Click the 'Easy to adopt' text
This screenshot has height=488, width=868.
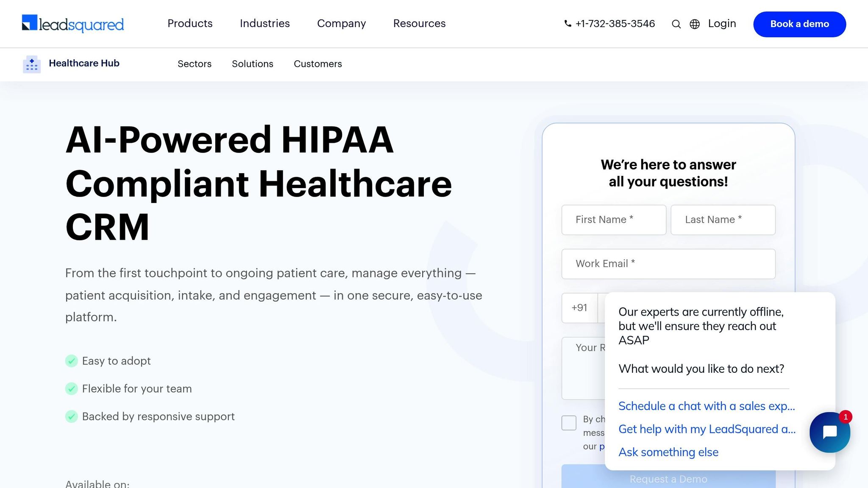coord(117,361)
